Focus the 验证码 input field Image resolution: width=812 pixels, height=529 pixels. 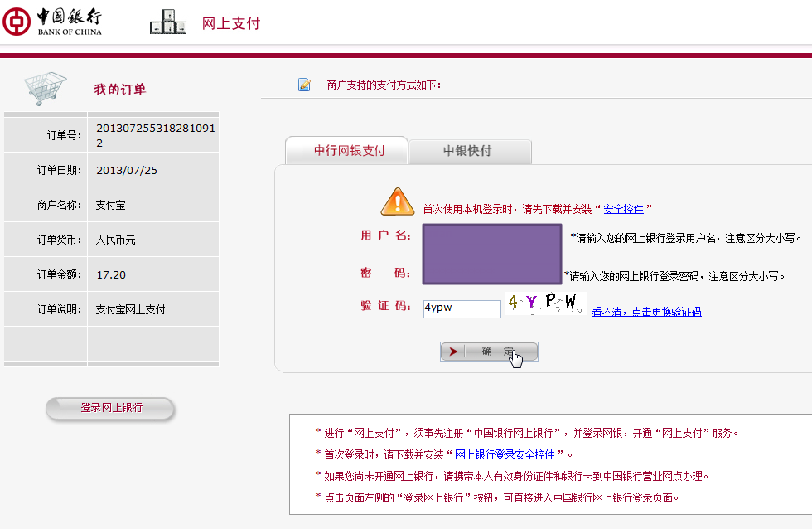(x=462, y=308)
